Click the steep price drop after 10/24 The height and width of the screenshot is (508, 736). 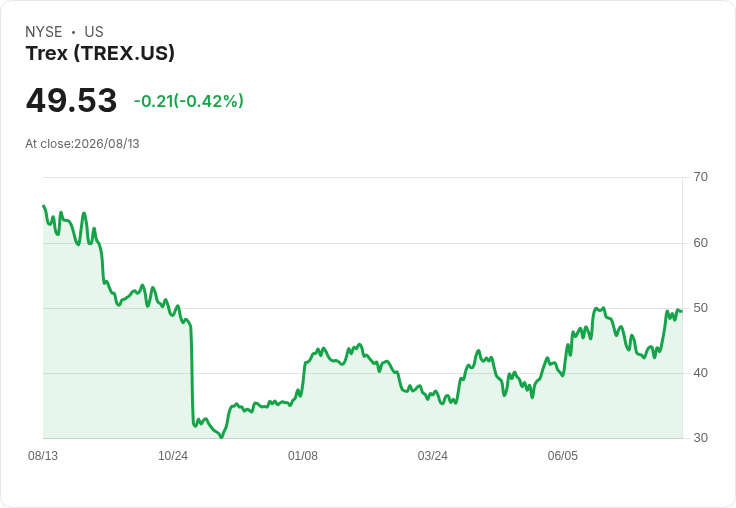pos(192,376)
